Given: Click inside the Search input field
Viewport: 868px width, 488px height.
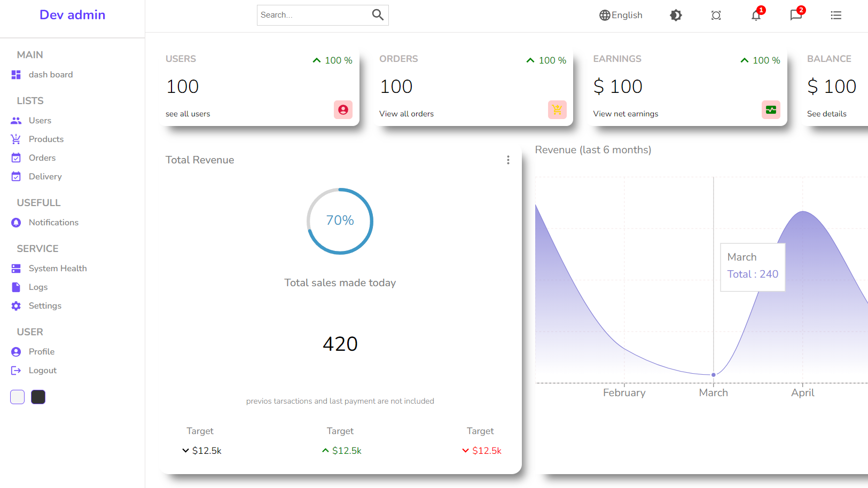Looking at the screenshot, I should [312, 15].
